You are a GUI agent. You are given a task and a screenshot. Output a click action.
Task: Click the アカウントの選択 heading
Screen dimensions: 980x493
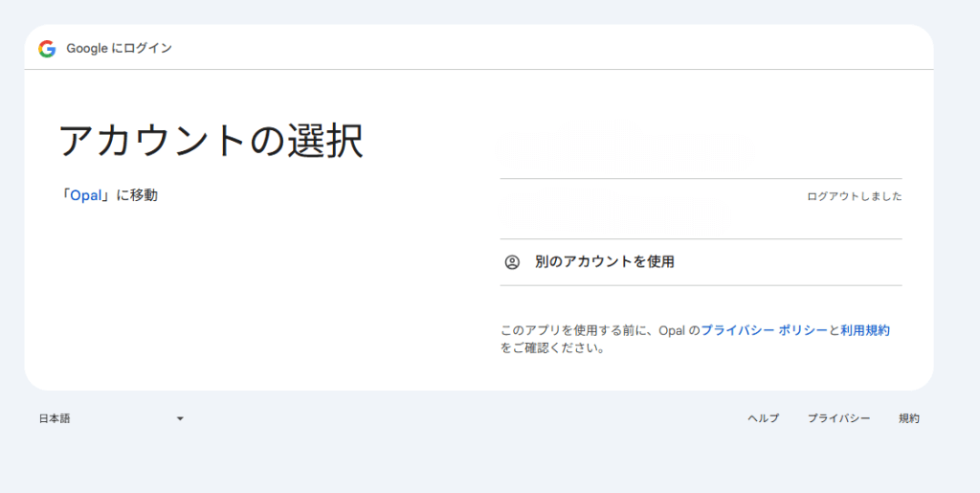tap(211, 142)
